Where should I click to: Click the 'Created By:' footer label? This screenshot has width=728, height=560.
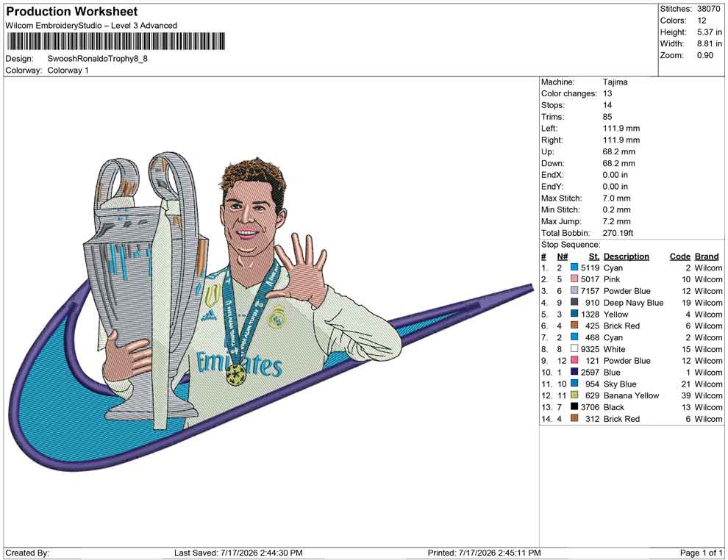[x=27, y=553]
